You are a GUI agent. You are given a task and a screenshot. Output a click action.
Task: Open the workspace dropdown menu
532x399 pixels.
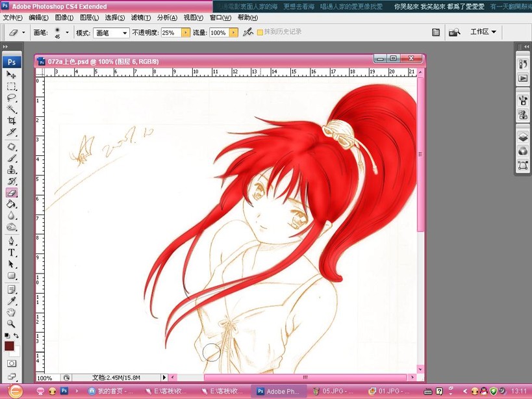483,32
